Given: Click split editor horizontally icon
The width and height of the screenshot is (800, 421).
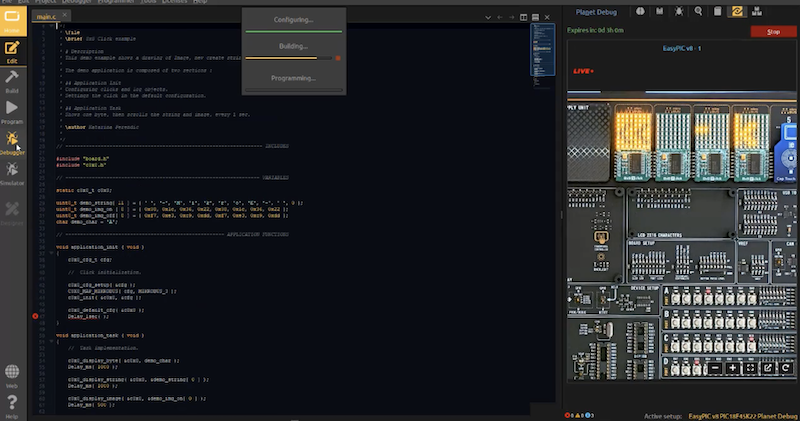Looking at the screenshot, I should tap(535, 17).
